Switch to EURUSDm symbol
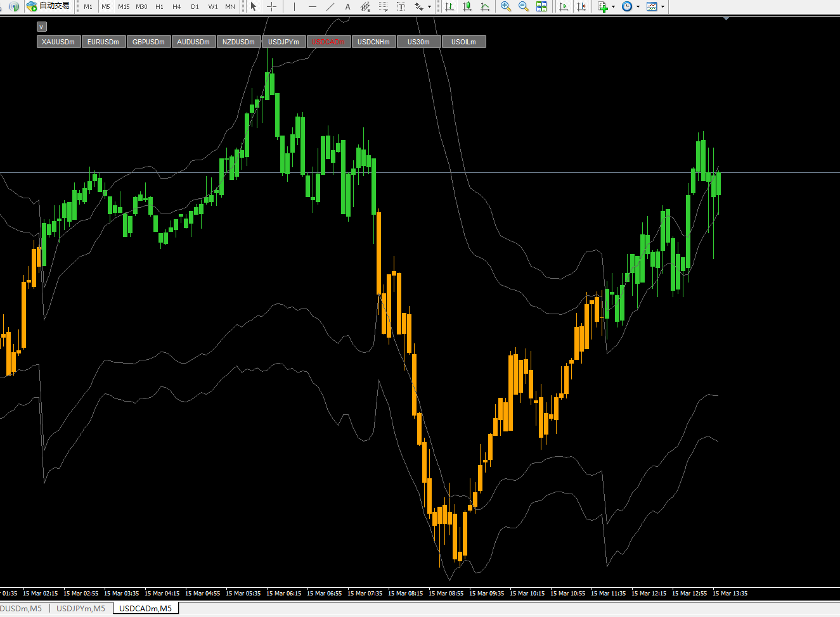 [x=103, y=42]
